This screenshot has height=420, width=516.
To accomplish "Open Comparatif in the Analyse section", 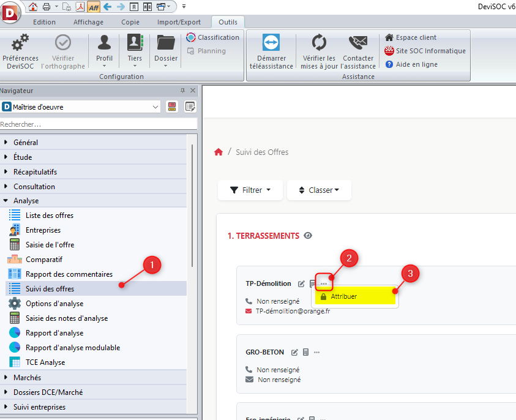I will pos(43,260).
